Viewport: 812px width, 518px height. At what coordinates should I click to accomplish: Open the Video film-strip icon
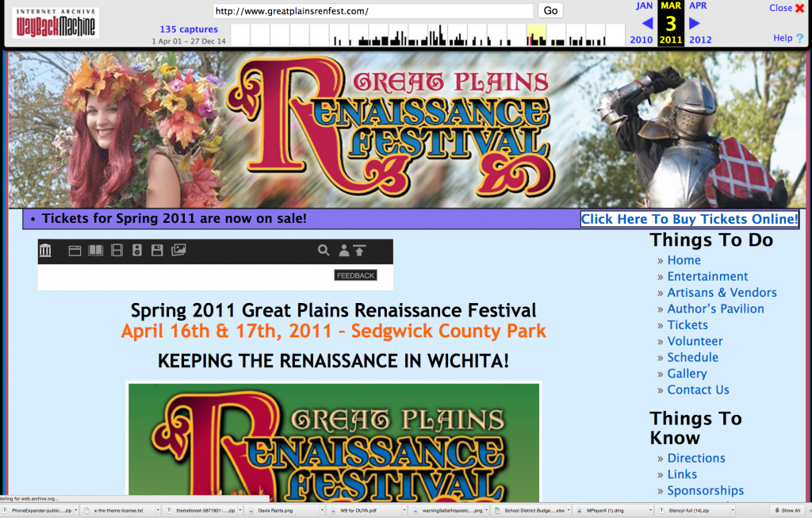point(117,251)
